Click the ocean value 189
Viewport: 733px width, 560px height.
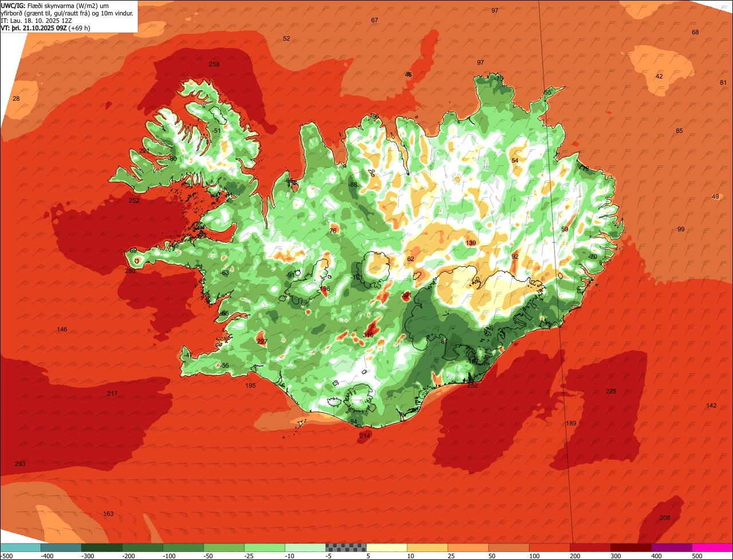[x=571, y=424]
